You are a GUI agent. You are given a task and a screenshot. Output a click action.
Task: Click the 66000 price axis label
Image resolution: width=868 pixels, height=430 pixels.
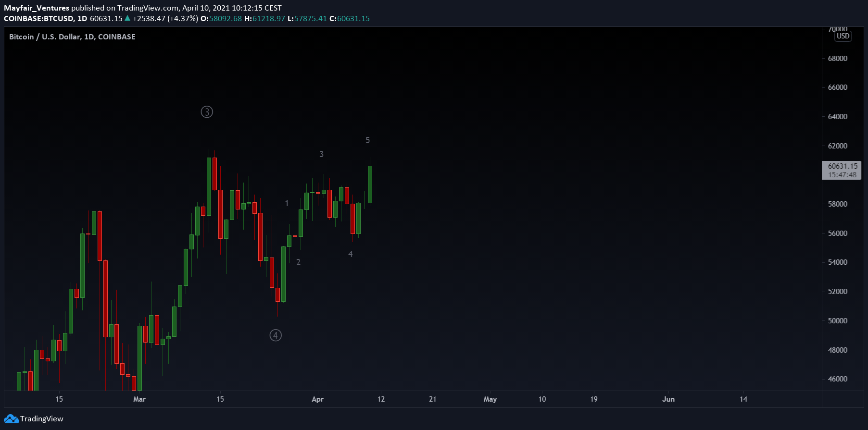(838, 87)
